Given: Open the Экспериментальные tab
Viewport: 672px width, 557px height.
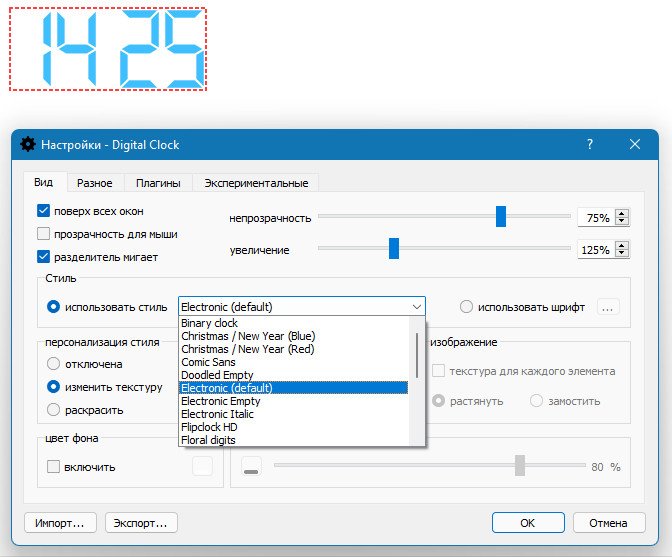Looking at the screenshot, I should pyautogui.click(x=256, y=183).
